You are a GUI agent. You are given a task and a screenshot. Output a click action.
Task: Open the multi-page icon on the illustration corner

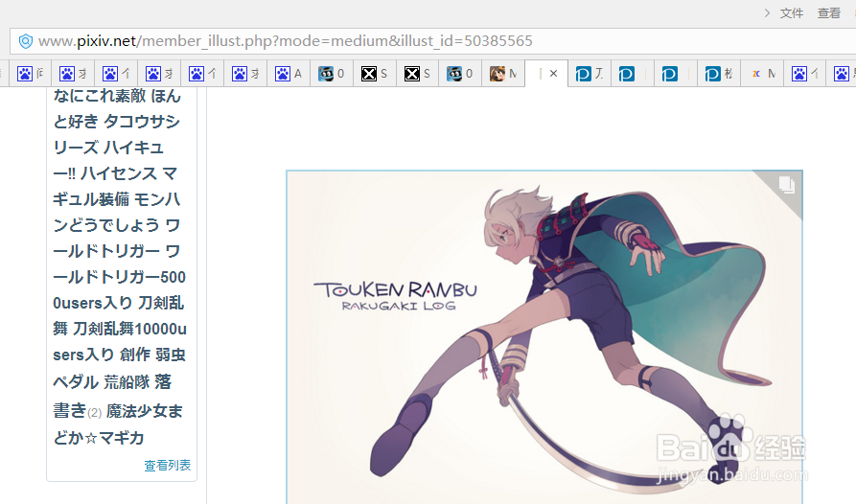pyautogui.click(x=786, y=184)
